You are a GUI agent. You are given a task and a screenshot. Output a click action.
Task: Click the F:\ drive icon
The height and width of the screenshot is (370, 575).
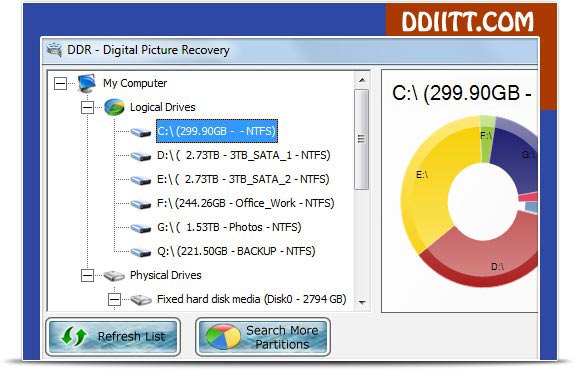point(141,204)
